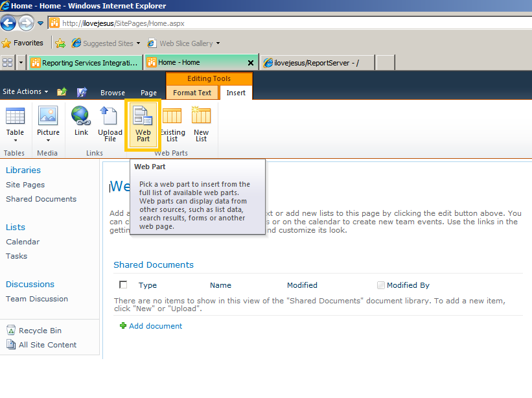Click the Insert Table ribbon icon
Viewport: 532px width, 398px height.
15,115
